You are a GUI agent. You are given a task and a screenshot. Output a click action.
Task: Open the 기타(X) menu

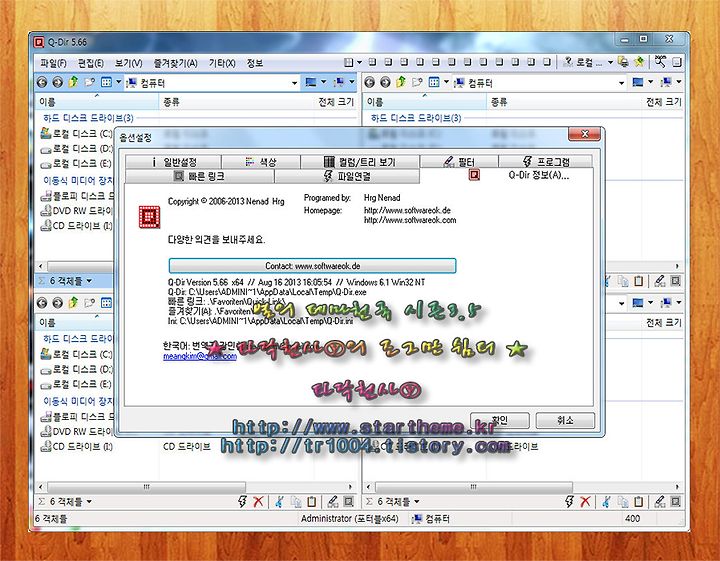(x=222, y=63)
